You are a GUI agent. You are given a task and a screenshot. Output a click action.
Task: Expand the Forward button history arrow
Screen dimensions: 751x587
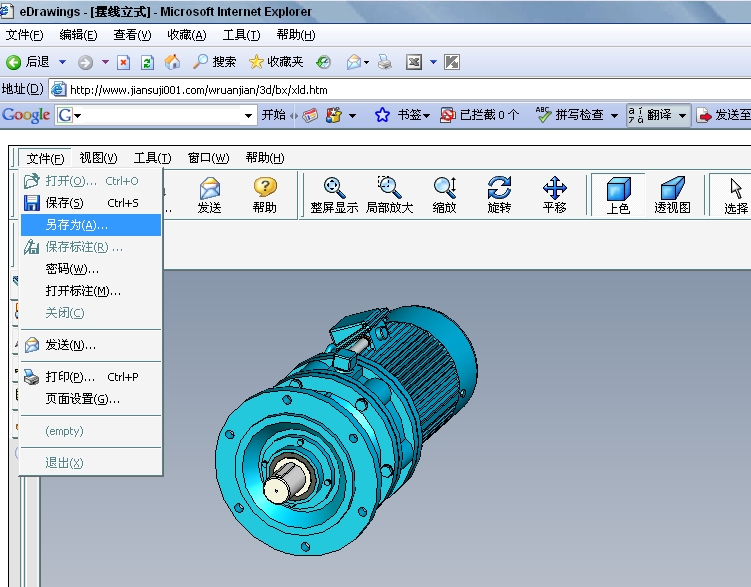pos(105,62)
